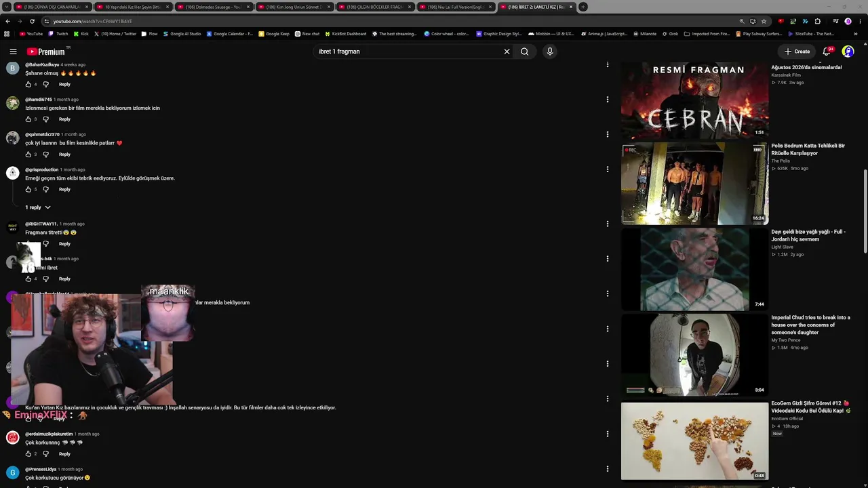This screenshot has height=488, width=868.
Task: Open more actions for @BaharKızılkuyu comment
Action: tap(607, 64)
